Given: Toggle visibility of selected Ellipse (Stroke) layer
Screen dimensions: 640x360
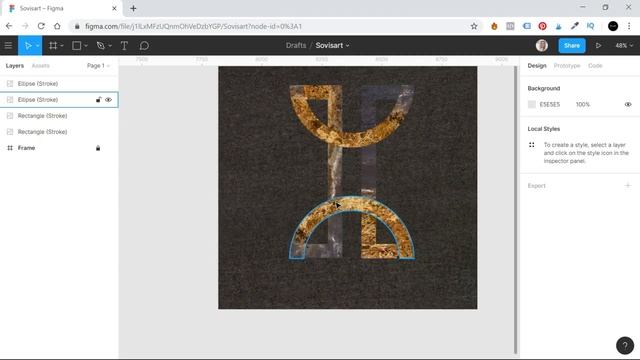Looking at the screenshot, I should tap(108, 100).
